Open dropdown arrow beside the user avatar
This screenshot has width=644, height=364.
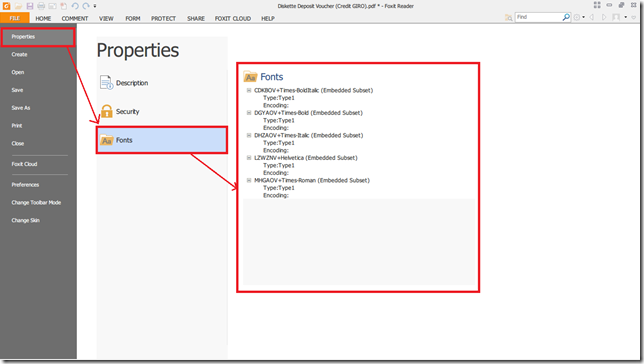click(626, 17)
